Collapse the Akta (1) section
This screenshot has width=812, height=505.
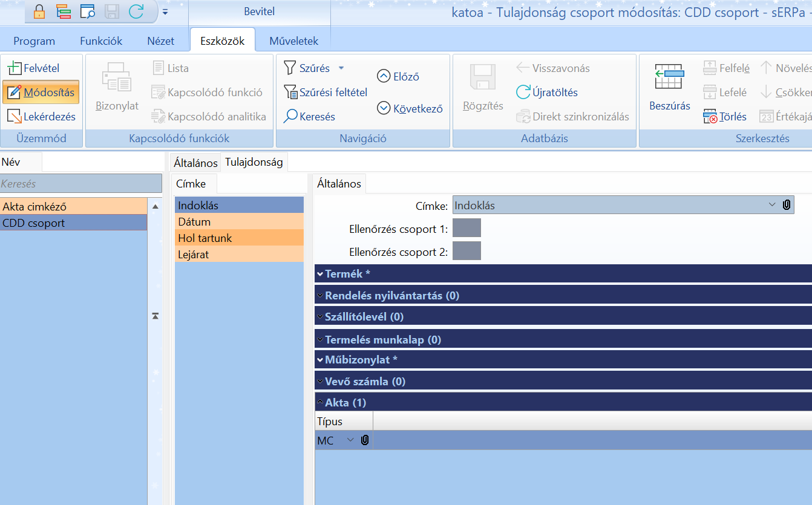point(320,402)
